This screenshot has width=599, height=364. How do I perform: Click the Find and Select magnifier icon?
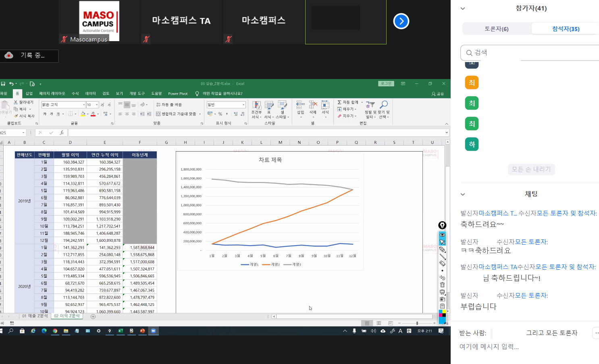384,105
